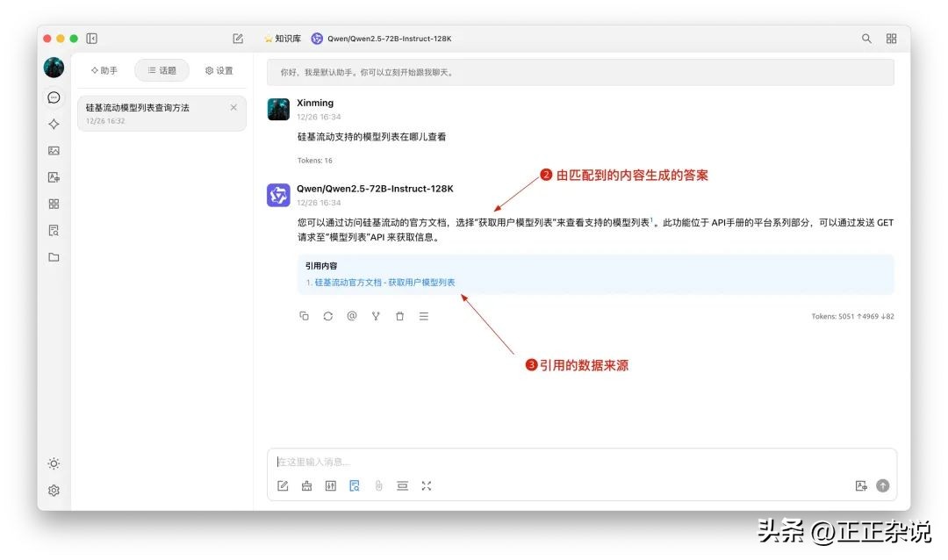Open the 知识库 assistant name in header
948x560 pixels.
(x=283, y=39)
